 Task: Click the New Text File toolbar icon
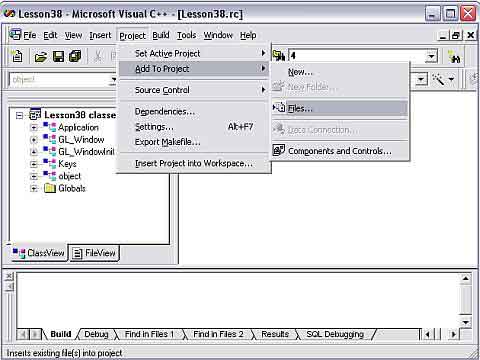point(17,56)
